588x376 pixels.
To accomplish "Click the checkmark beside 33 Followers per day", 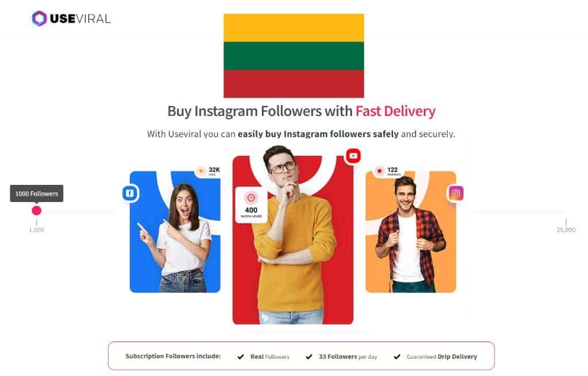I will (x=308, y=356).
